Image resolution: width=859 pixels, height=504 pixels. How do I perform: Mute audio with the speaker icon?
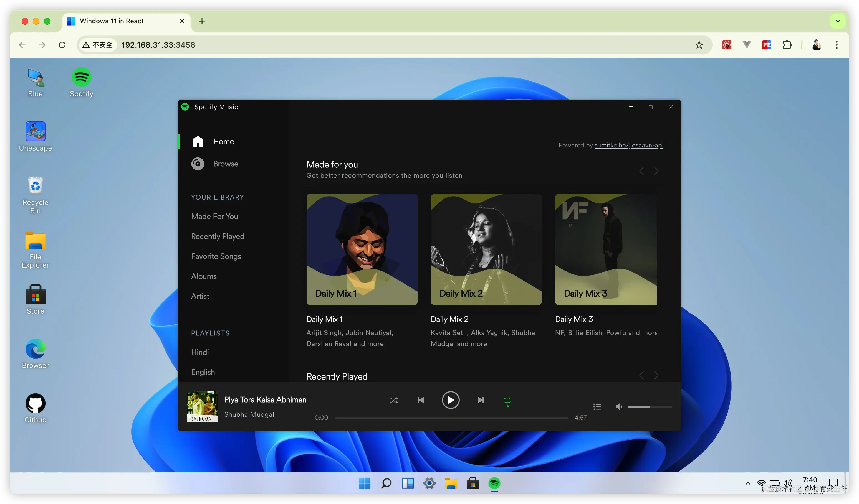(x=619, y=407)
